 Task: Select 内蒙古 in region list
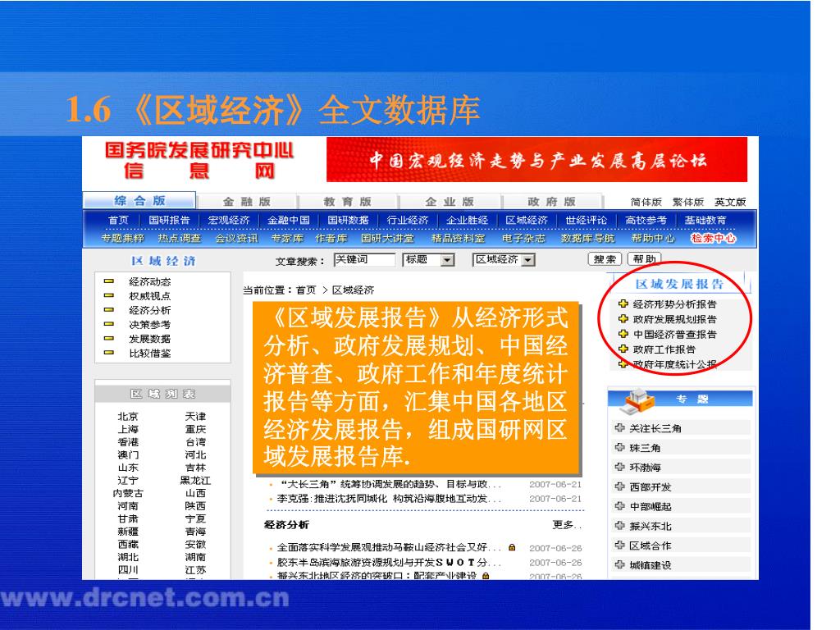coord(128,493)
